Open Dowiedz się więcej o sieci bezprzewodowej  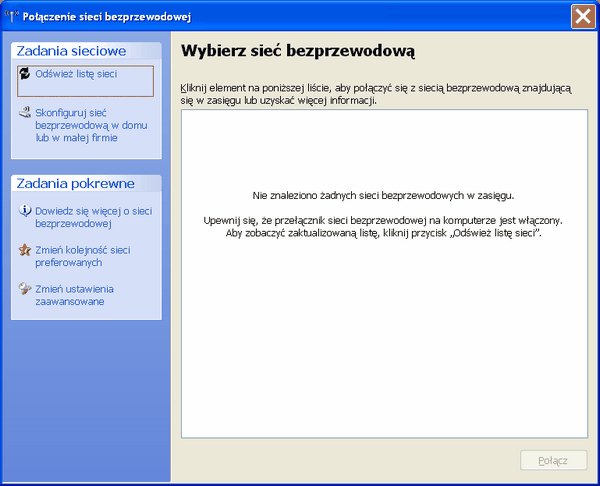point(92,217)
